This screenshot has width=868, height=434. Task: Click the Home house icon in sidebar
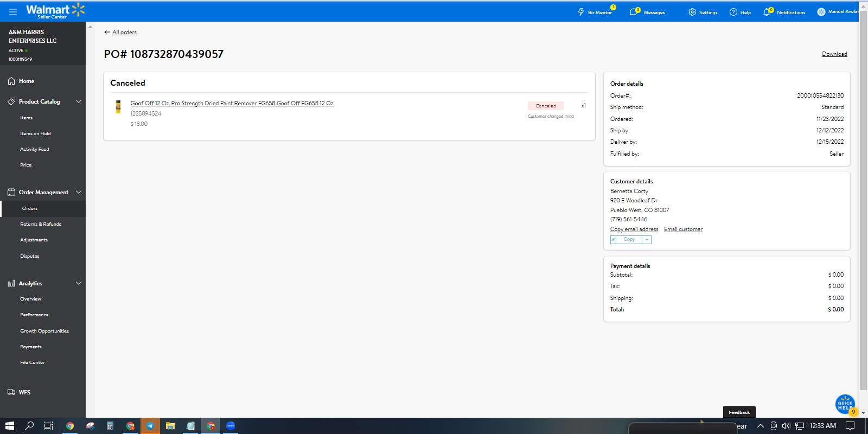(11, 81)
